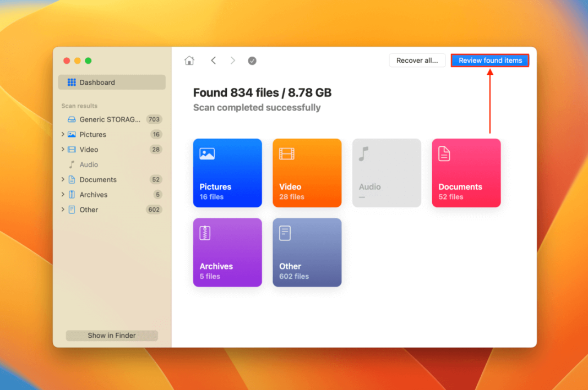Open the Pictures category tile
The width and height of the screenshot is (588, 390).
(x=227, y=173)
